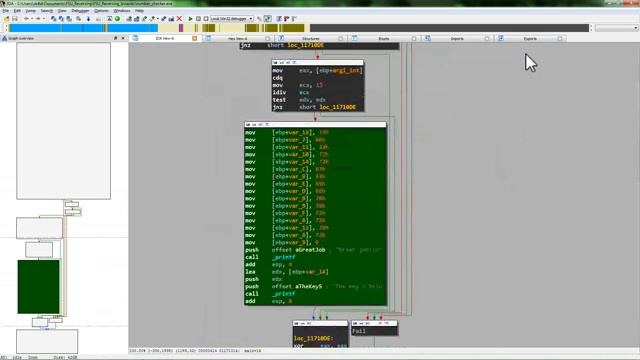Select the 'Fail' graph node

[374, 328]
